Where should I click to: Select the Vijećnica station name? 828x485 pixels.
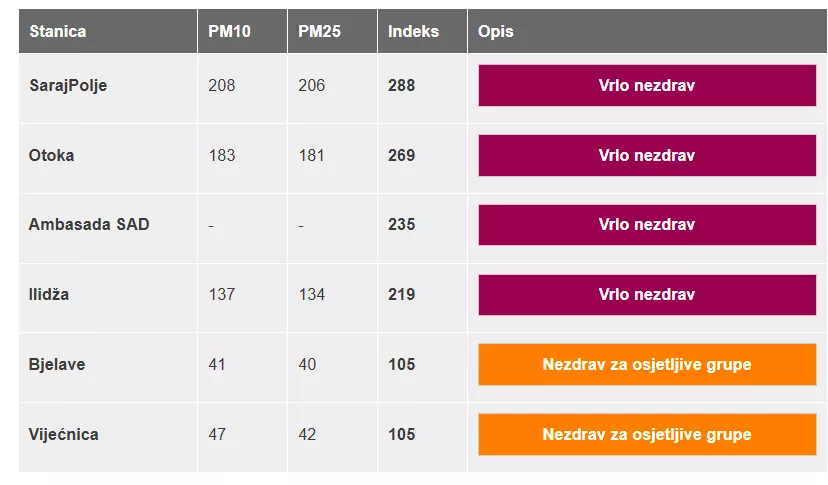tap(64, 435)
